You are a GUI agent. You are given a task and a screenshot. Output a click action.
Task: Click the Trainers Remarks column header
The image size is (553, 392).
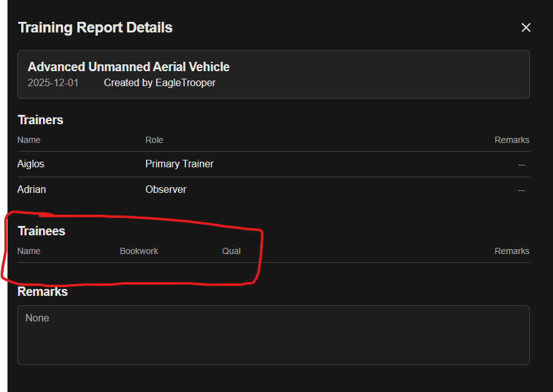coord(512,140)
